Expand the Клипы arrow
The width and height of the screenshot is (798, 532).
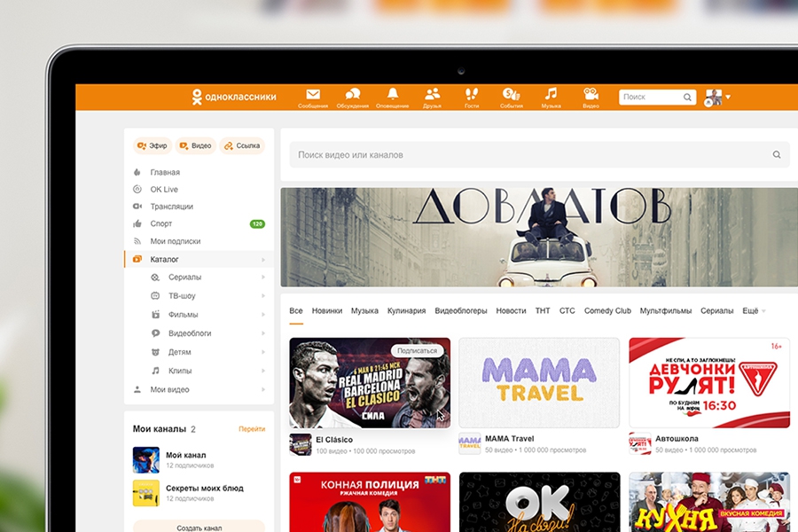click(263, 372)
